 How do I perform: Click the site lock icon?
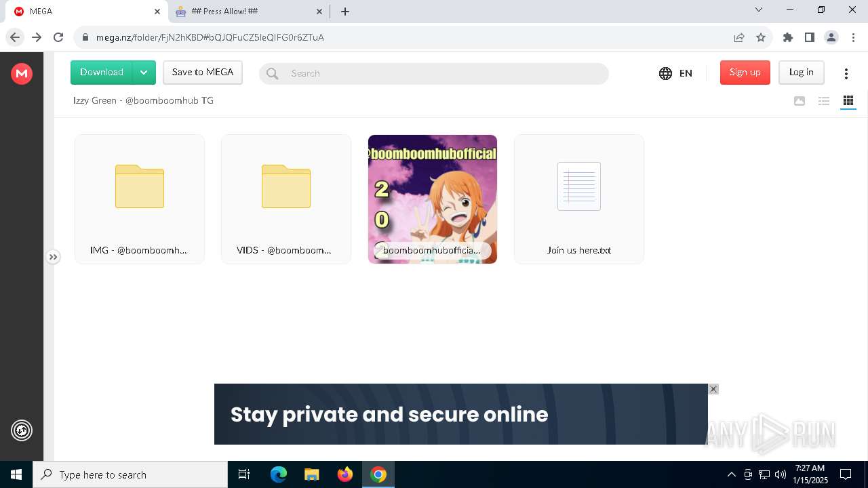[85, 37]
